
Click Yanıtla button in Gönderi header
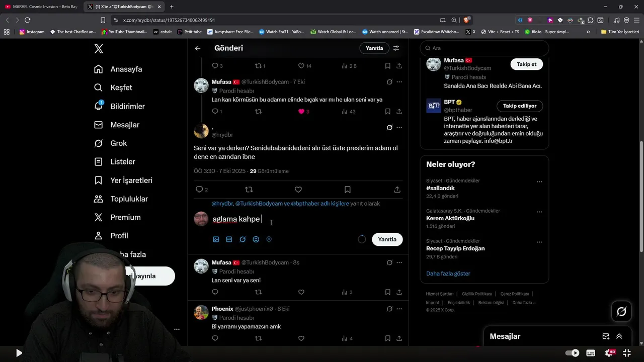point(374,48)
